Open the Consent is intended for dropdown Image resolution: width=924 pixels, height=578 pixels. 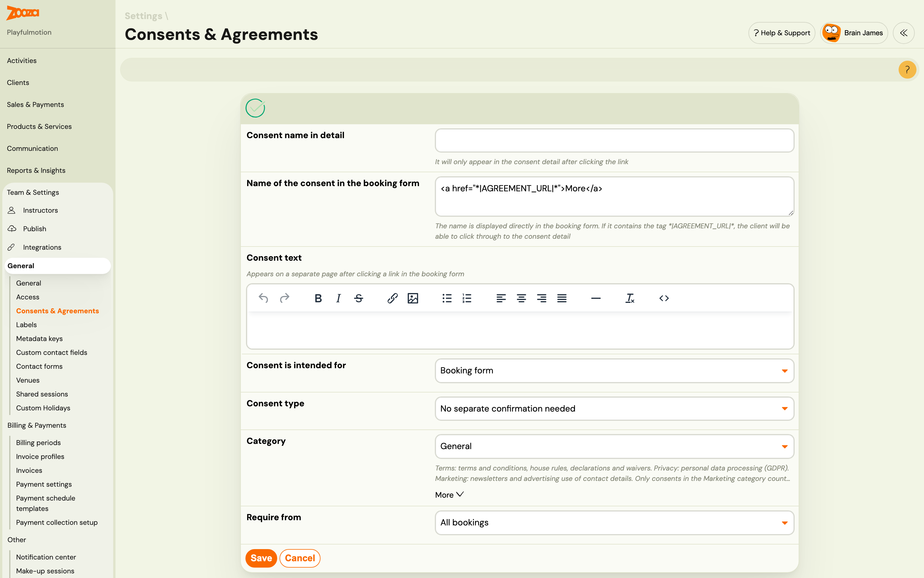614,370
